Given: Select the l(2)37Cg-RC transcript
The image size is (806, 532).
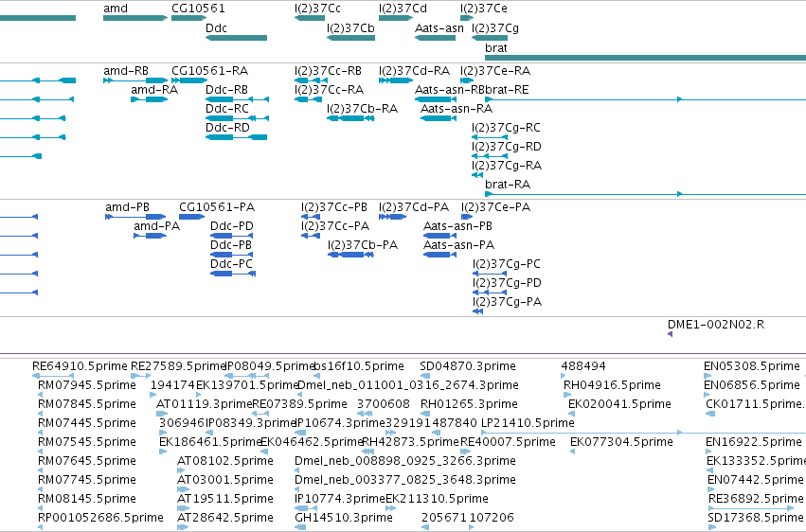Looking at the screenshot, I should [490, 137].
